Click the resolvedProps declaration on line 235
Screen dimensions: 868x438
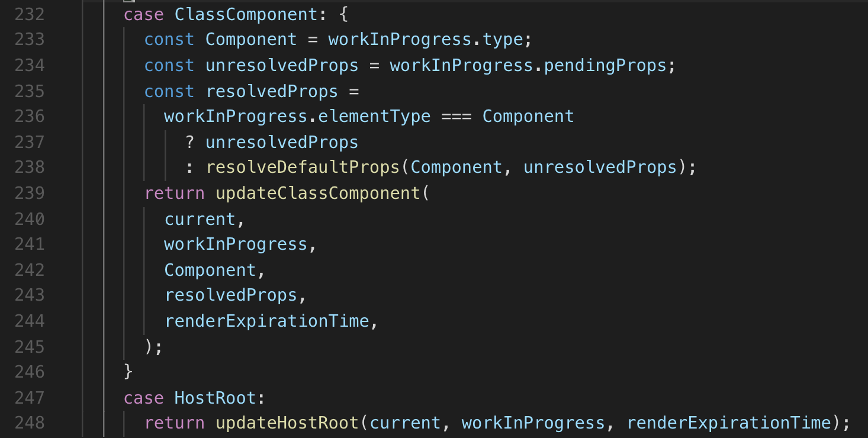tap(272, 91)
